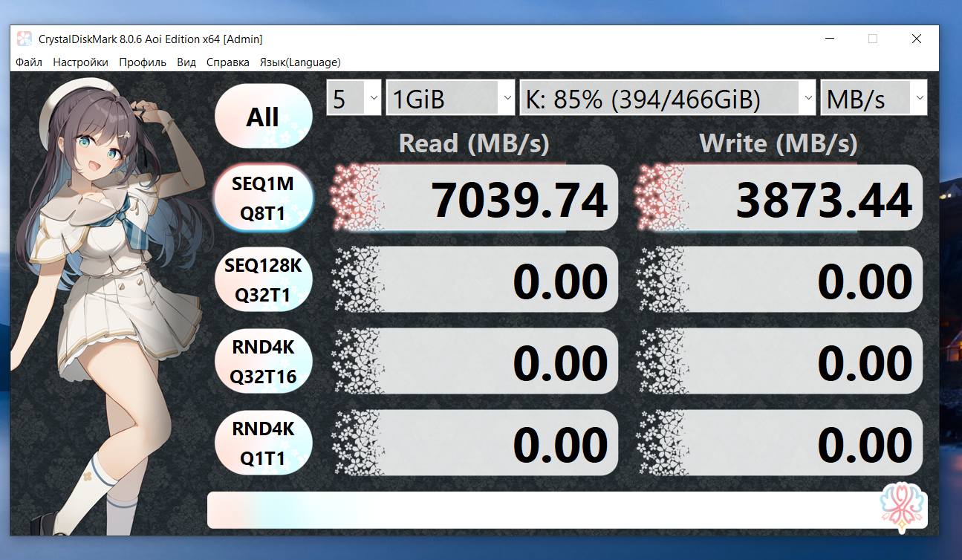This screenshot has height=560, width=962.
Task: Run the RND4K Q32T16 benchmark
Action: [x=263, y=362]
